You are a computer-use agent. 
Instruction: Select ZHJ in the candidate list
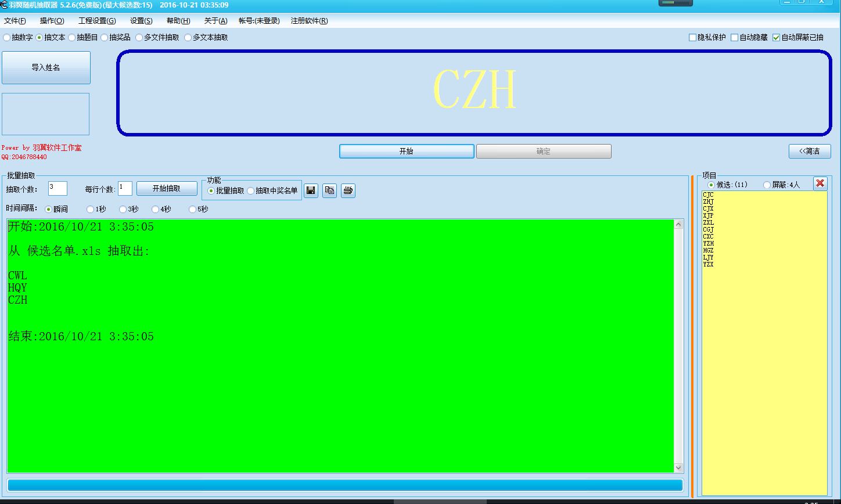point(708,202)
